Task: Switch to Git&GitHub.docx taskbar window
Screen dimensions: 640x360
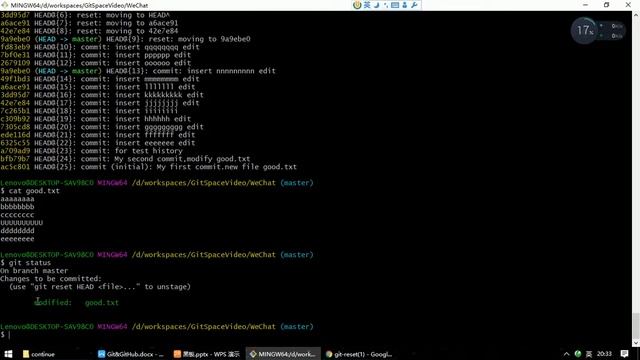Action: (131, 354)
